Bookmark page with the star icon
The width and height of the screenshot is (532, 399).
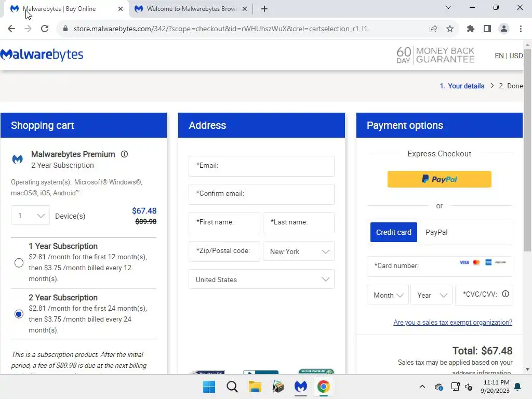pyautogui.click(x=450, y=29)
